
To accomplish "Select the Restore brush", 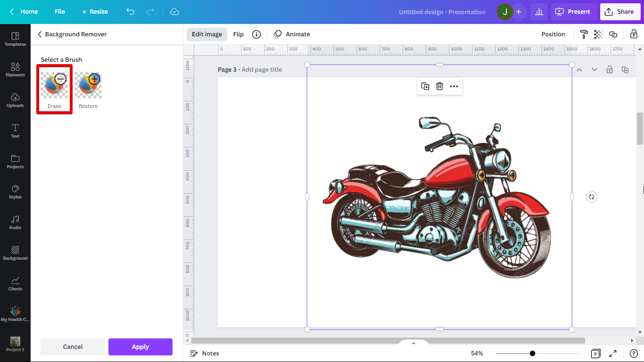I will point(88,90).
